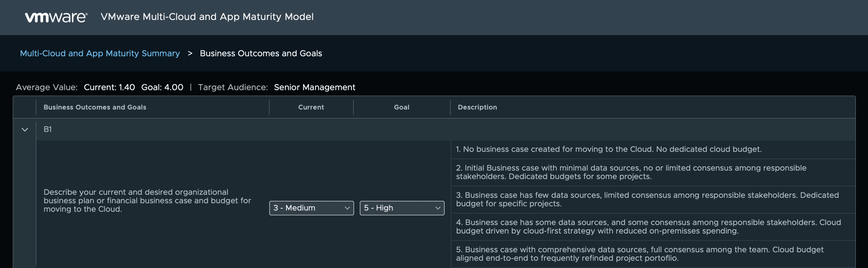Select the B1 group row label
This screenshot has width=868, height=268.
[48, 129]
